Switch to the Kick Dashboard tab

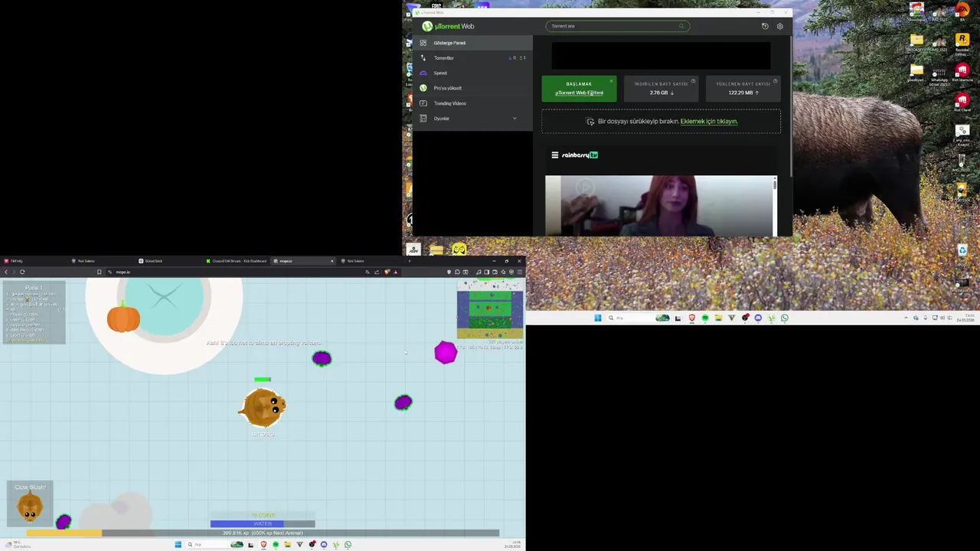237,261
